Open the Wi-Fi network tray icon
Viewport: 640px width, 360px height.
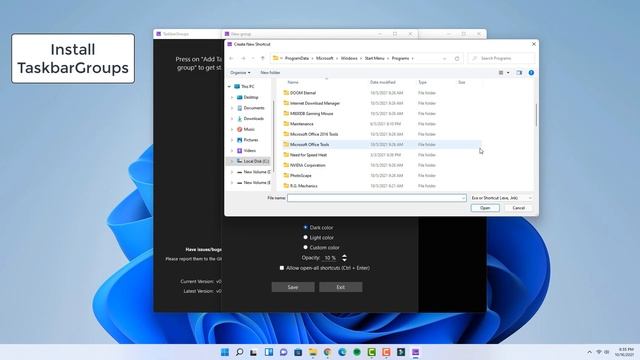click(x=599, y=352)
